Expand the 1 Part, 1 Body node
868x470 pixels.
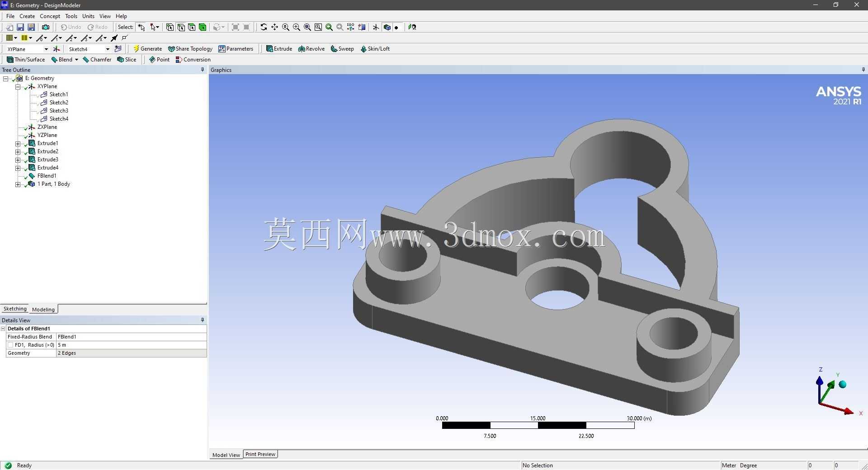pos(18,184)
